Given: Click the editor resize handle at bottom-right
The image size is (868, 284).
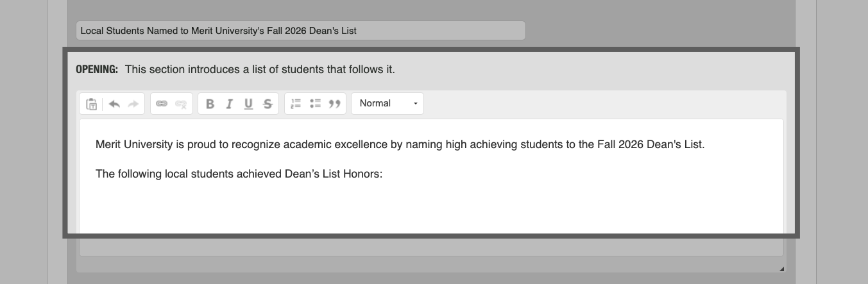Looking at the screenshot, I should (x=781, y=269).
